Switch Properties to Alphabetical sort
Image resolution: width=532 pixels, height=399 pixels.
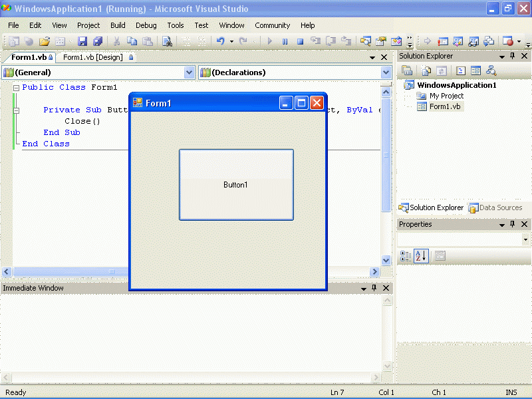tap(421, 256)
